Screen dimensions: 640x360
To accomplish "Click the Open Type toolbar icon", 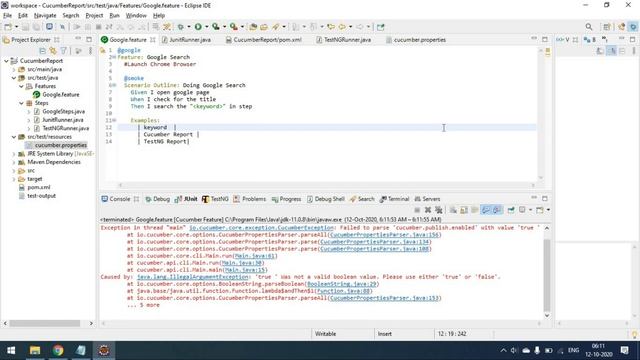I will 253,27.
